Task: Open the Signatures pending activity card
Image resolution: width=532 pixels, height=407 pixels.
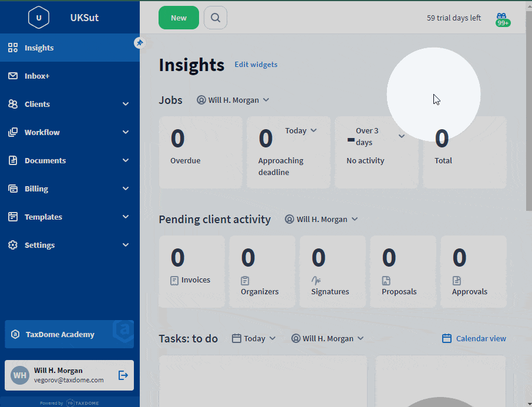Action: [x=332, y=271]
